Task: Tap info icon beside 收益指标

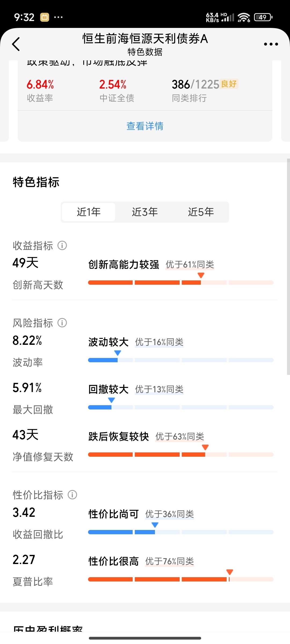Action: (62, 245)
